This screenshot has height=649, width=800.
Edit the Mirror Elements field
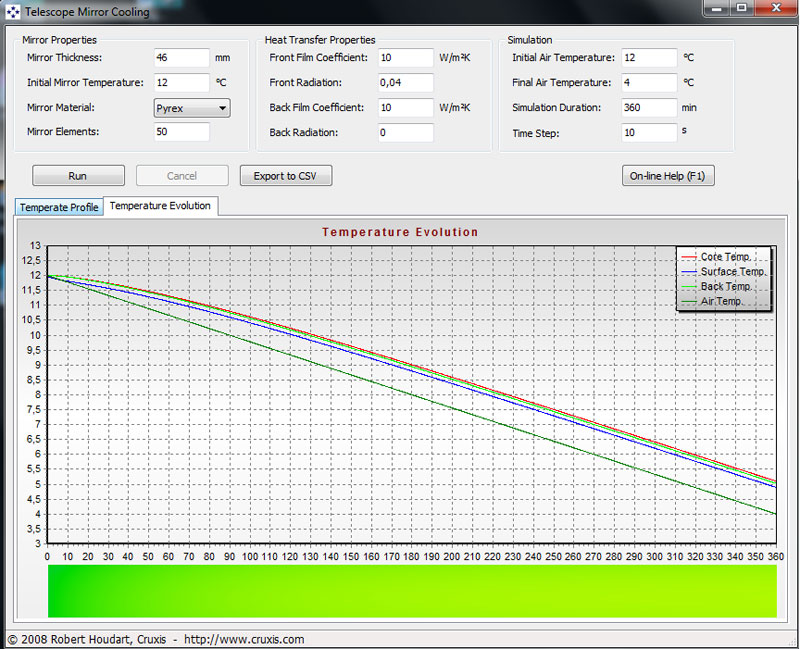pos(182,132)
